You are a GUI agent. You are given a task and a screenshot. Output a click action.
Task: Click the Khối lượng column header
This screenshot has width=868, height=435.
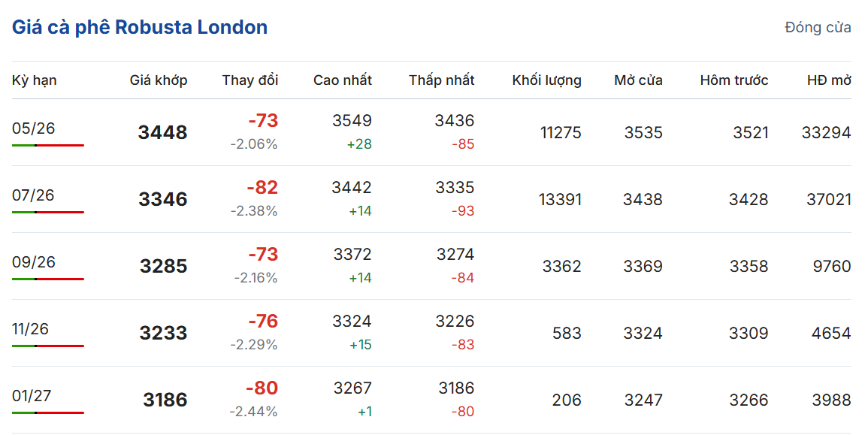click(x=546, y=80)
